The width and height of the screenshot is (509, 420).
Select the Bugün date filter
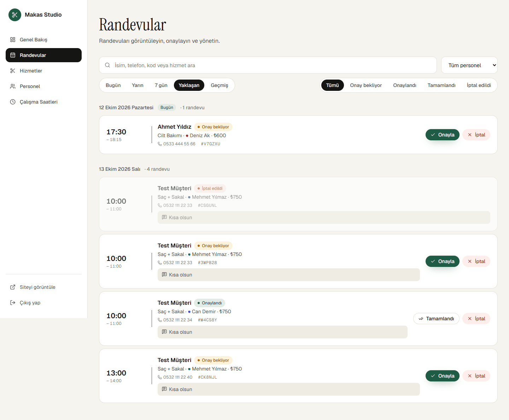pyautogui.click(x=113, y=85)
